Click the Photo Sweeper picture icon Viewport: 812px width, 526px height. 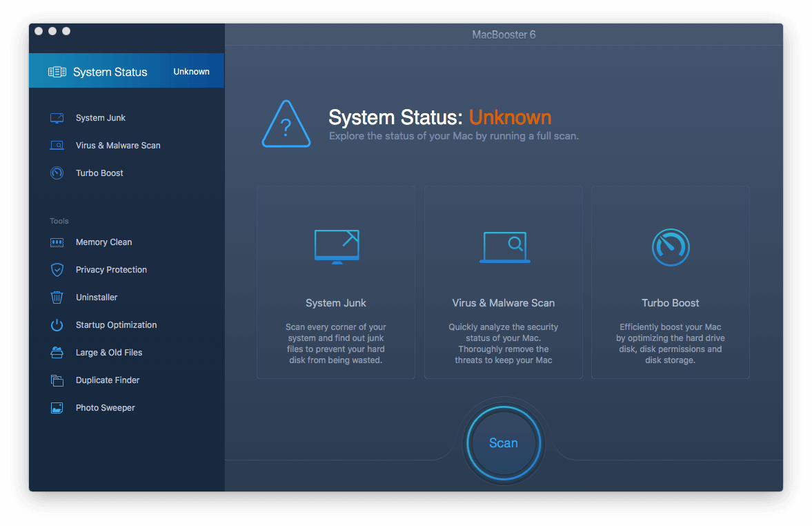(57, 408)
